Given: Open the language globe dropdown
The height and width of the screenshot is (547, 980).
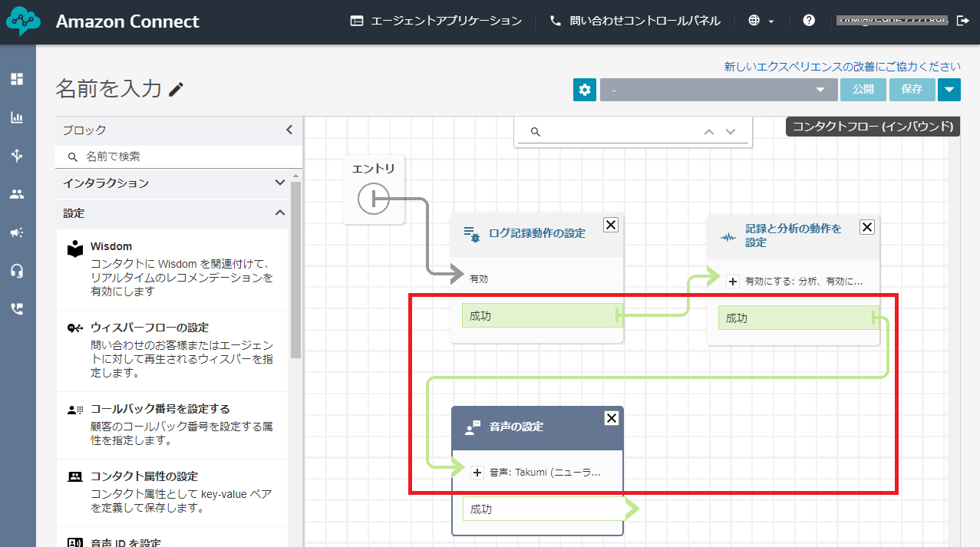Looking at the screenshot, I should [x=761, y=21].
